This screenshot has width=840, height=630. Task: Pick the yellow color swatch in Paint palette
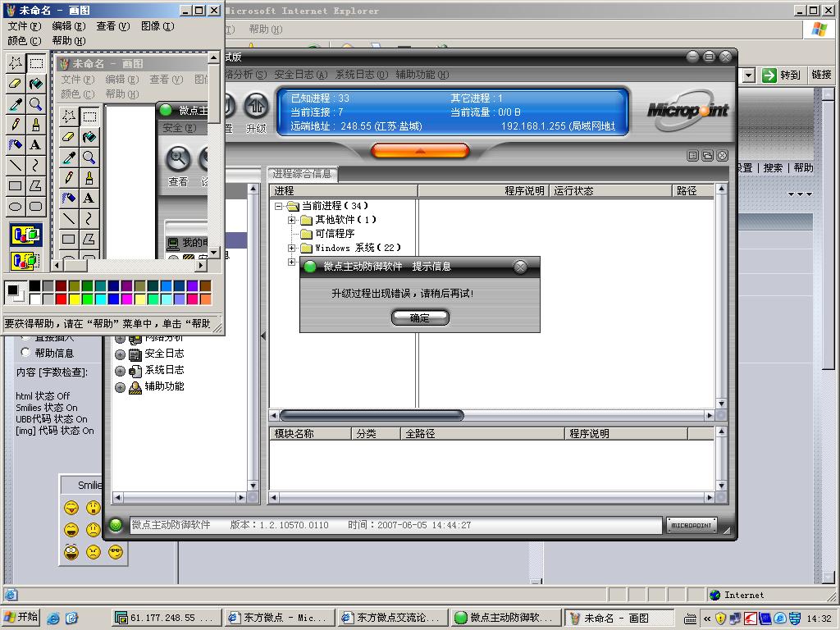[74, 299]
